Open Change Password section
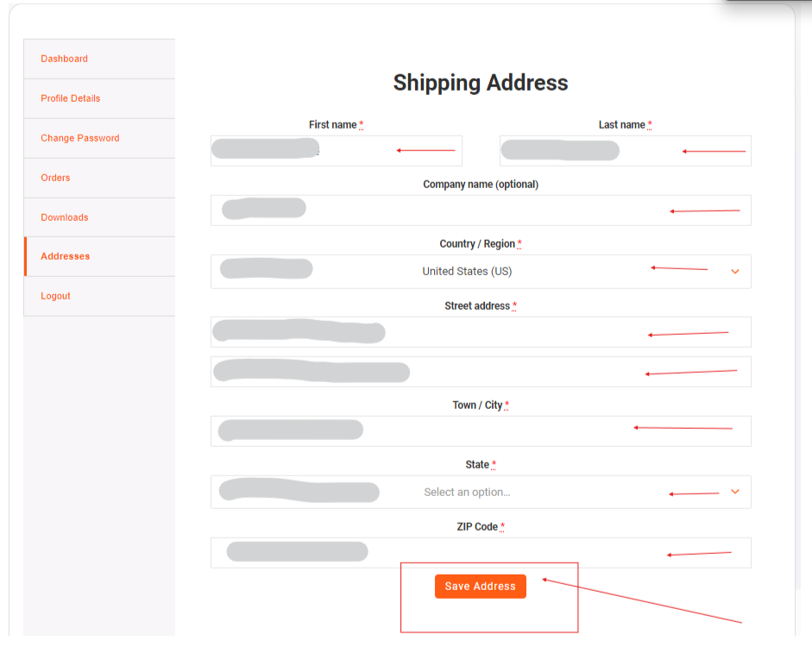Image resolution: width=812 pixels, height=647 pixels. click(x=80, y=138)
